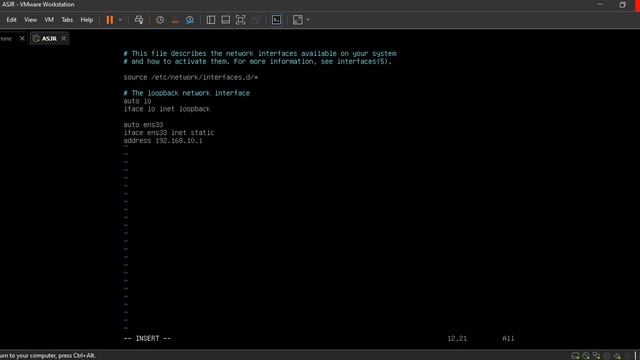Toggle the library sidebar panel
The image size is (640, 360).
211,20
